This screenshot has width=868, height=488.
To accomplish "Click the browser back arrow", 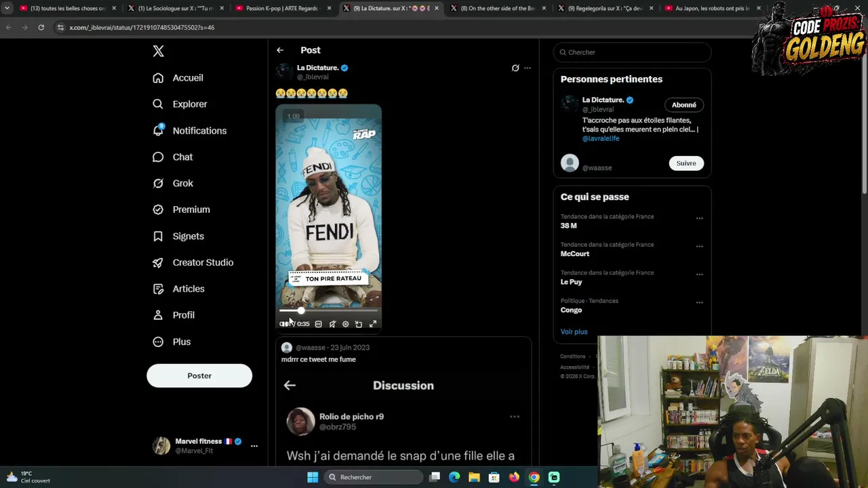I will (8, 27).
